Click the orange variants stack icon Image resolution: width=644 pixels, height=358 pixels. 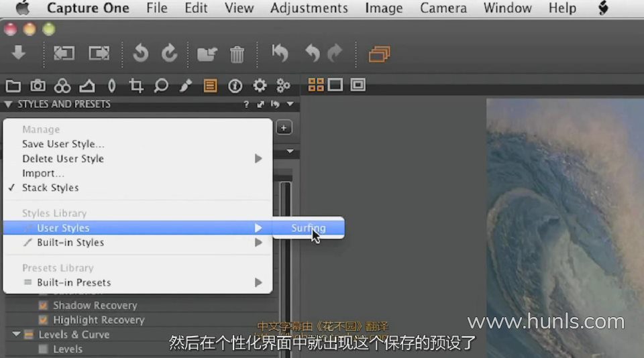pyautogui.click(x=379, y=54)
